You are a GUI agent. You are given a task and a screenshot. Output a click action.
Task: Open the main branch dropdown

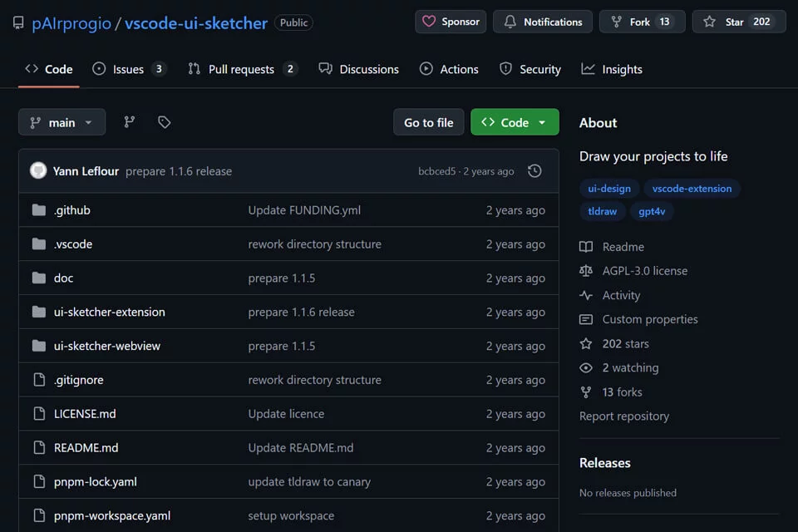click(62, 122)
